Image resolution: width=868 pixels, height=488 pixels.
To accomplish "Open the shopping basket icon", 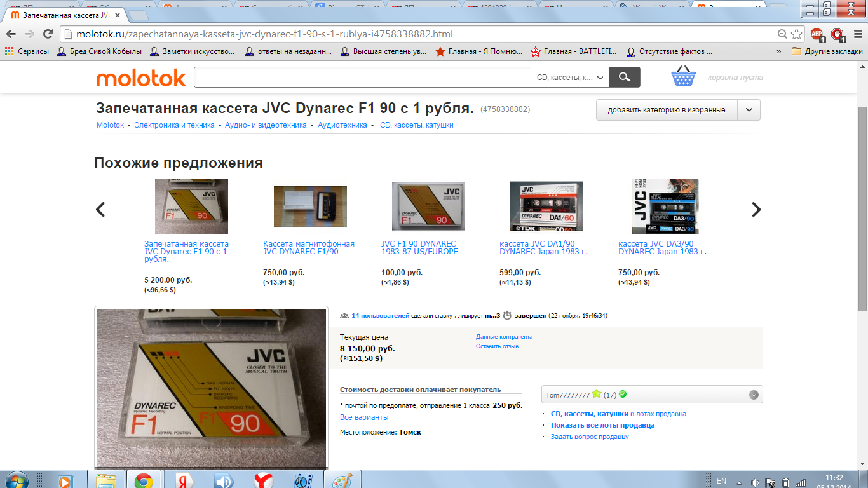I will tap(684, 76).
